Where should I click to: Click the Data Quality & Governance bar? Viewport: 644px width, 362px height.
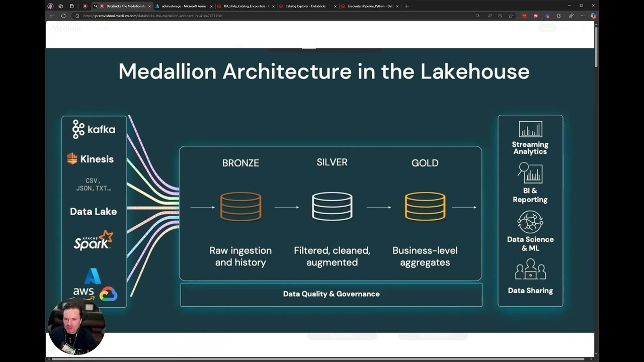coord(331,294)
